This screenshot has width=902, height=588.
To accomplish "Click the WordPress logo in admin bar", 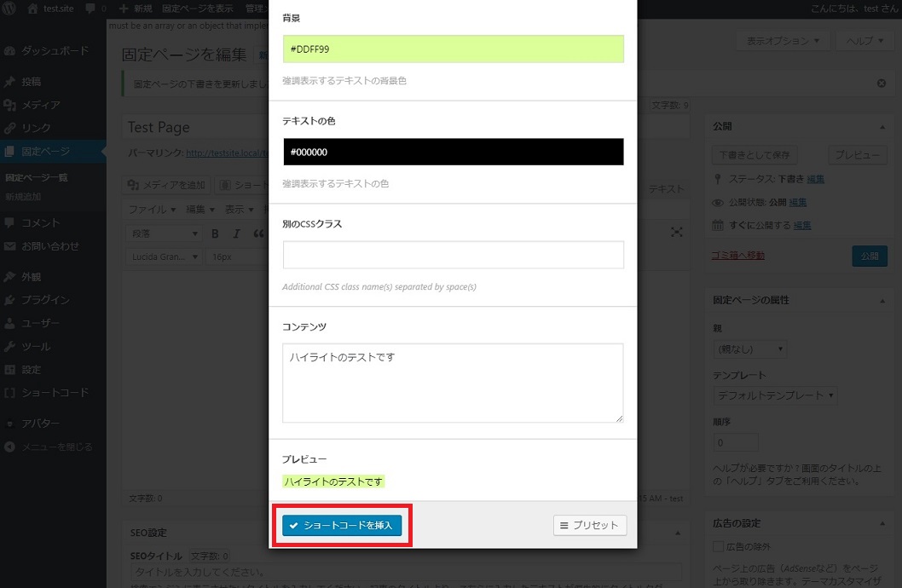I will pos(9,9).
